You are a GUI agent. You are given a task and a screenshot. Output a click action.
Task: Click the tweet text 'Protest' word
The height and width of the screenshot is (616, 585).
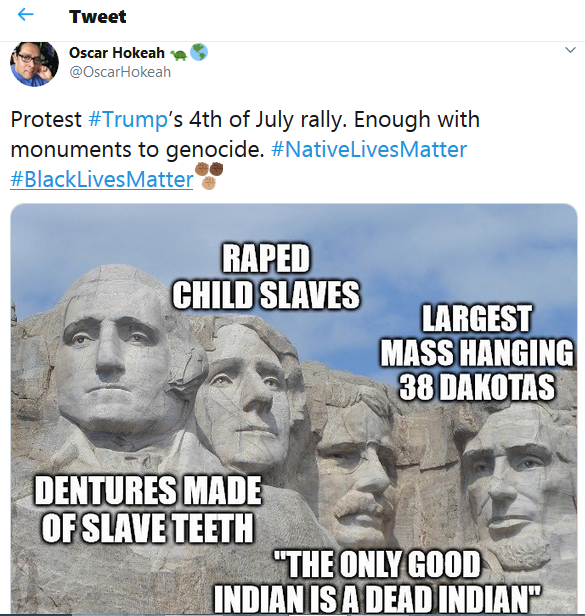[46, 119]
